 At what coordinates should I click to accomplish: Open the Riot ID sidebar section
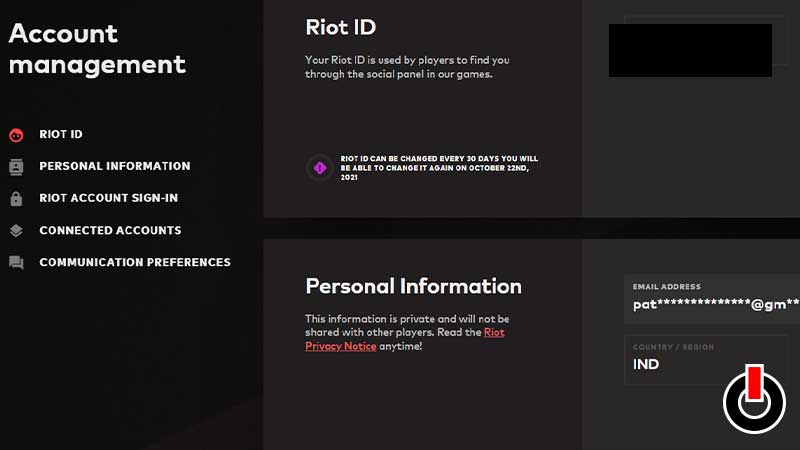tap(61, 134)
